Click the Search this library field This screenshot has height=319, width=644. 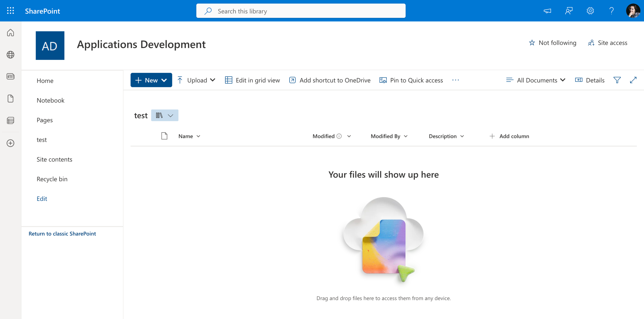[x=301, y=11]
